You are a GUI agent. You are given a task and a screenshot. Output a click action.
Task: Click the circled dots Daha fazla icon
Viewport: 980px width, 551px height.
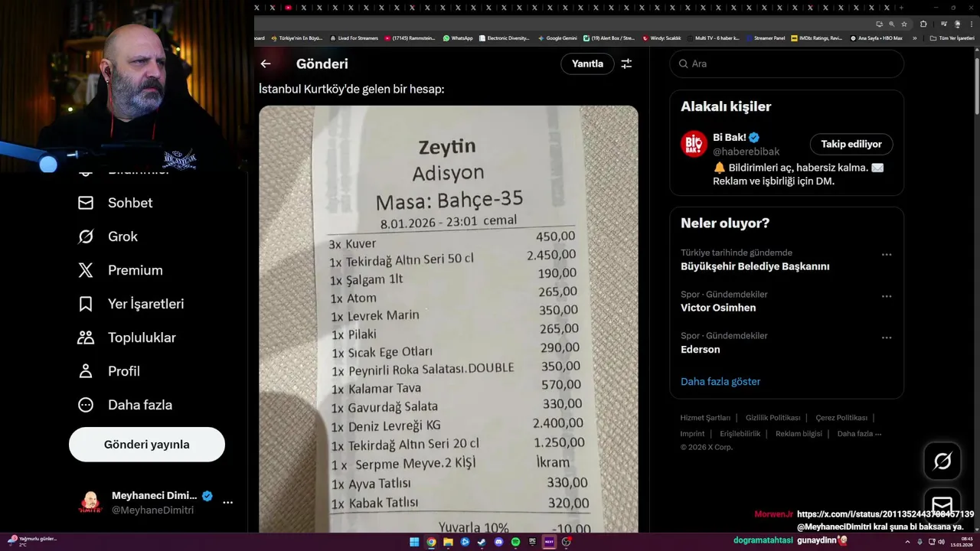[x=86, y=405]
